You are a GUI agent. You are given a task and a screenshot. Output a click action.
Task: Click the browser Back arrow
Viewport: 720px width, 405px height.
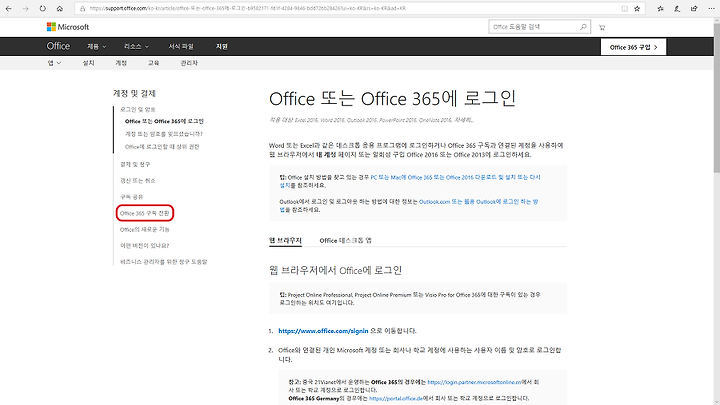click(8, 8)
